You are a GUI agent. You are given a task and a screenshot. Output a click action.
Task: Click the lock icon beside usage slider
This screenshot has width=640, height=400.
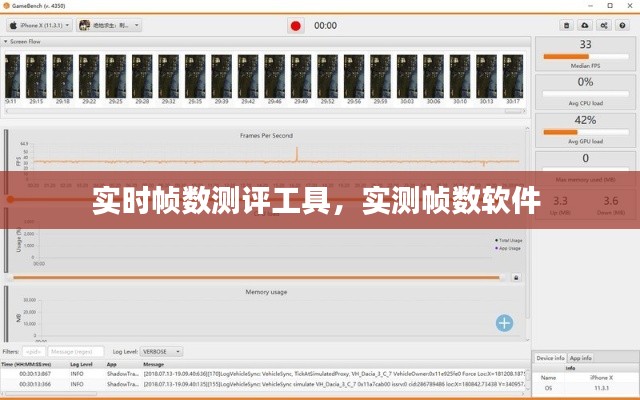coord(516,277)
